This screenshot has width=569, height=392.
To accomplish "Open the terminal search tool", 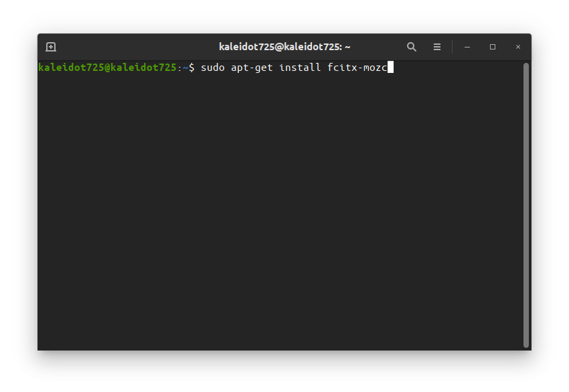I will pos(411,47).
